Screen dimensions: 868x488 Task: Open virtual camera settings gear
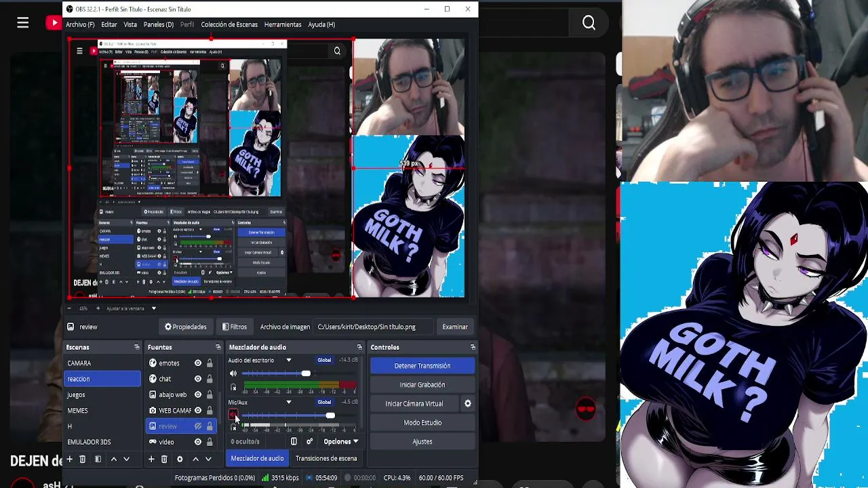tap(467, 404)
